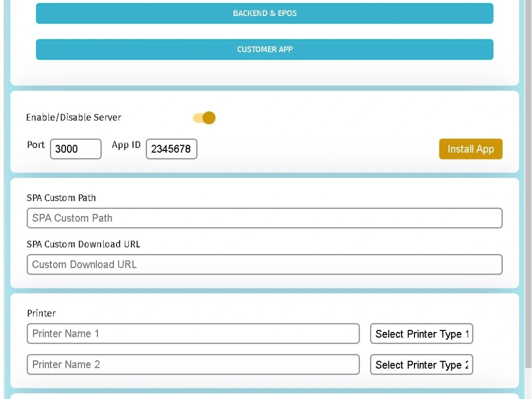The height and width of the screenshot is (399, 532).
Task: Open the Select Printer Type 1 dropdown
Action: tap(421, 334)
